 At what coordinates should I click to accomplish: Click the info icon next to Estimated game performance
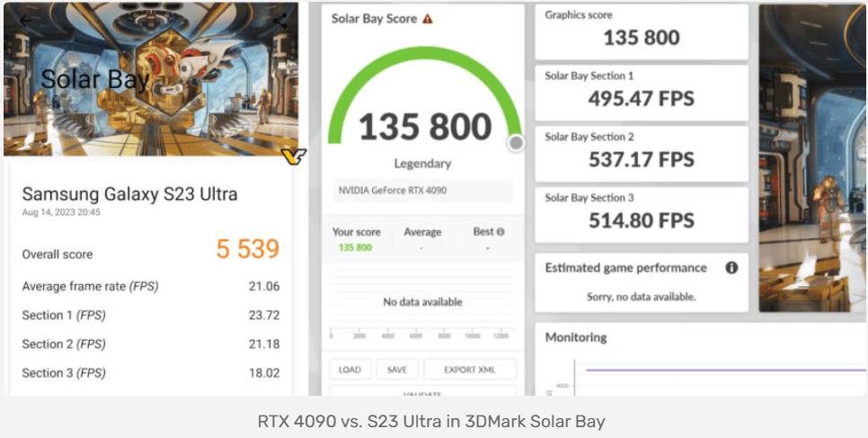(x=731, y=268)
